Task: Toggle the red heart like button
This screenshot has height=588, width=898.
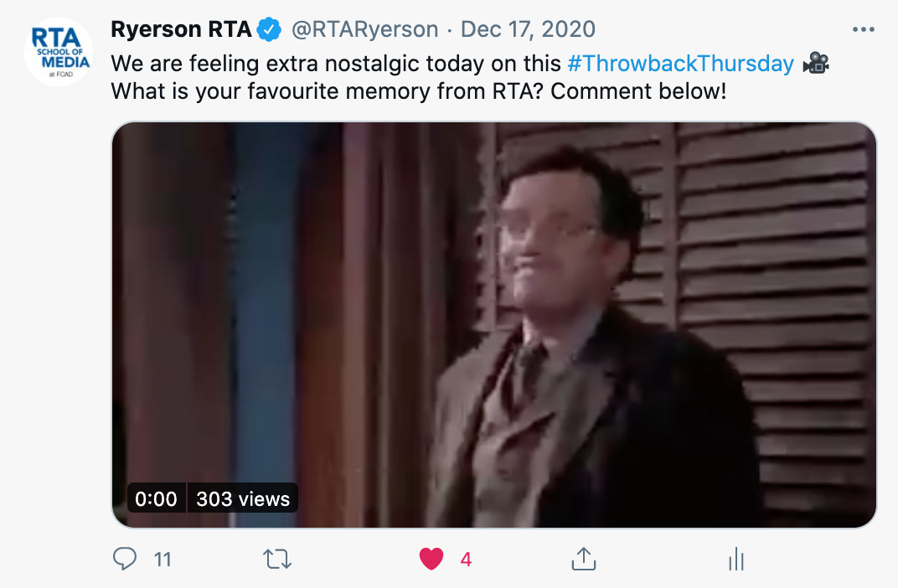Action: click(x=431, y=559)
